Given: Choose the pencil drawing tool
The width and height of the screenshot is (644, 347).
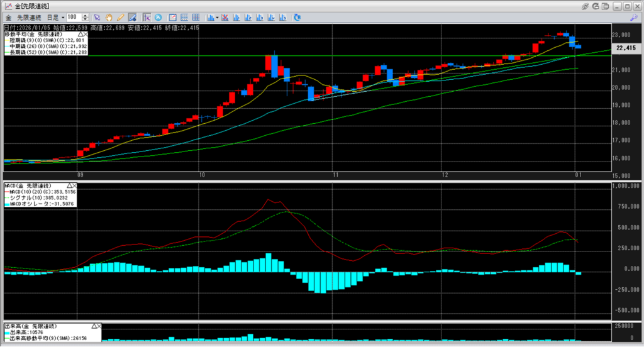Looking at the screenshot, I should click(x=119, y=17).
